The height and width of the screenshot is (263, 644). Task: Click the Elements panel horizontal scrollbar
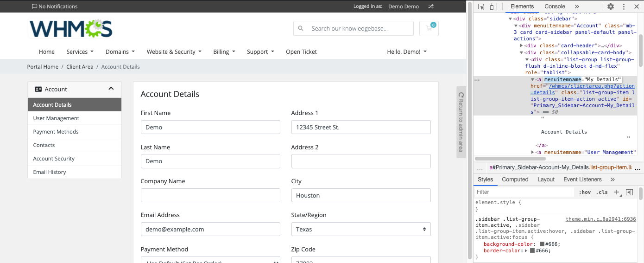click(x=510, y=159)
